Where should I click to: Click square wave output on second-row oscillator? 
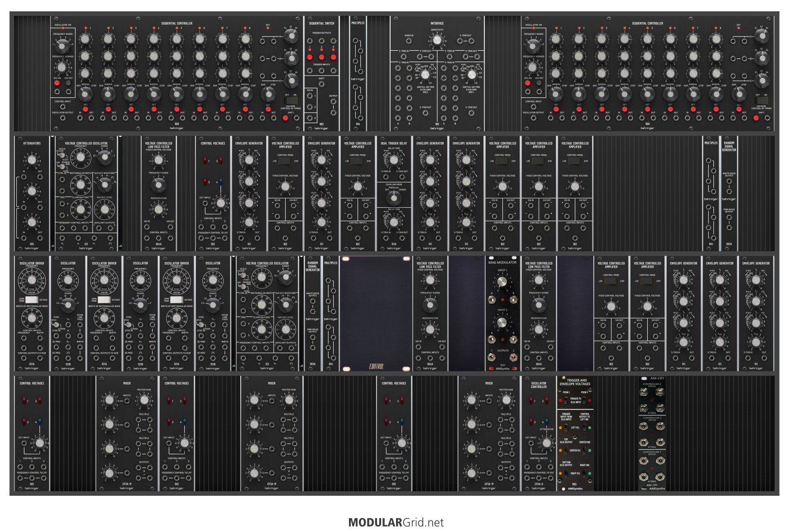tap(110, 238)
